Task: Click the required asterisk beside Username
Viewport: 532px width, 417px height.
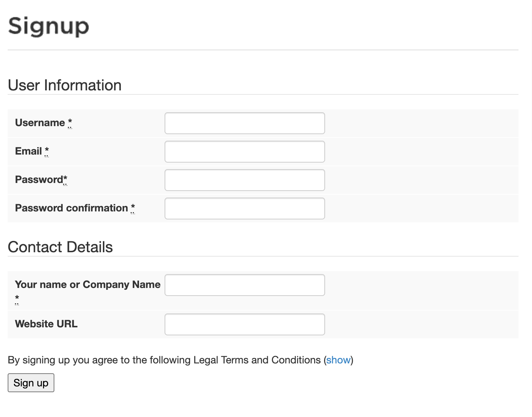Action: coord(70,123)
